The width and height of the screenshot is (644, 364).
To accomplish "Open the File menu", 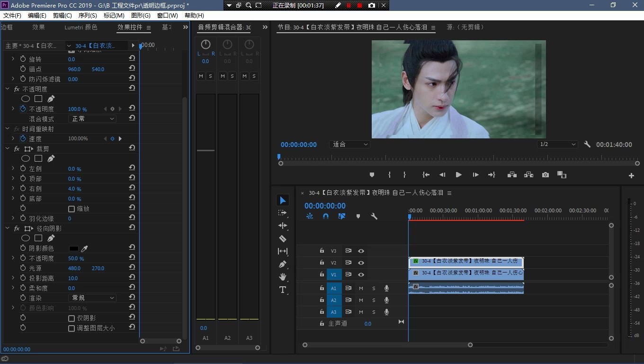I will point(12,15).
